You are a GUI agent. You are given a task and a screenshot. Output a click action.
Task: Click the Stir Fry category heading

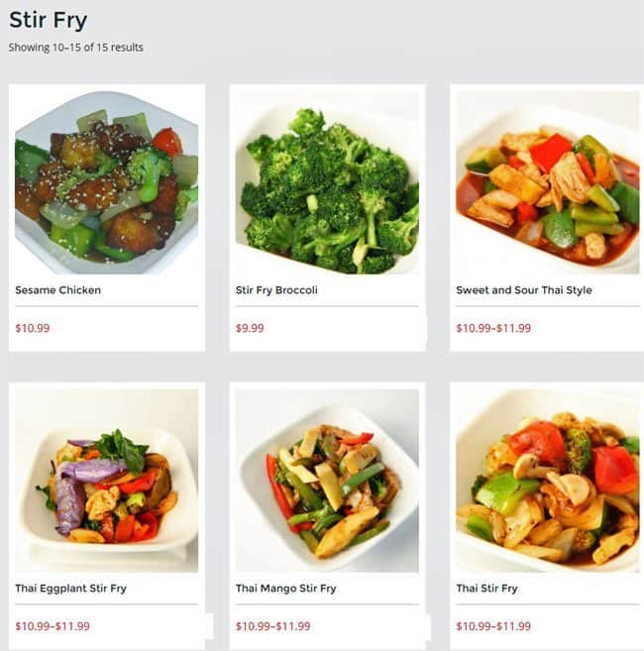pos(49,21)
